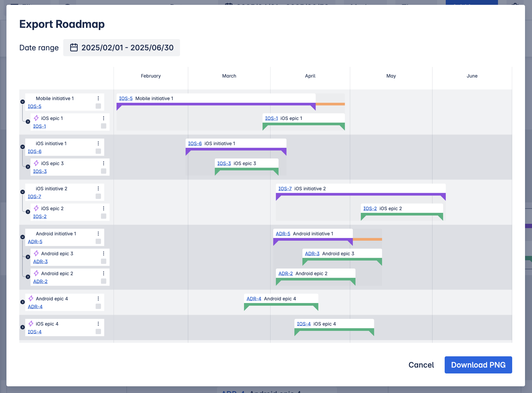
Task: Expand the Android epic 3 row
Action: pyautogui.click(x=28, y=257)
